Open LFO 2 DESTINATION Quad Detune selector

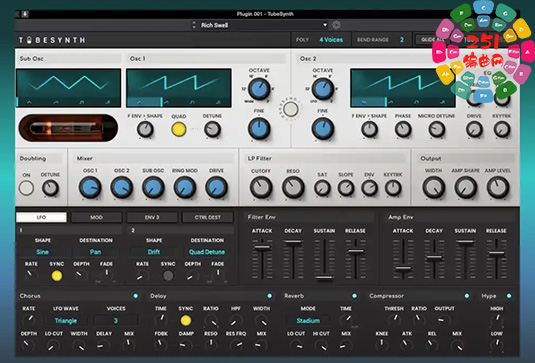click(x=207, y=252)
